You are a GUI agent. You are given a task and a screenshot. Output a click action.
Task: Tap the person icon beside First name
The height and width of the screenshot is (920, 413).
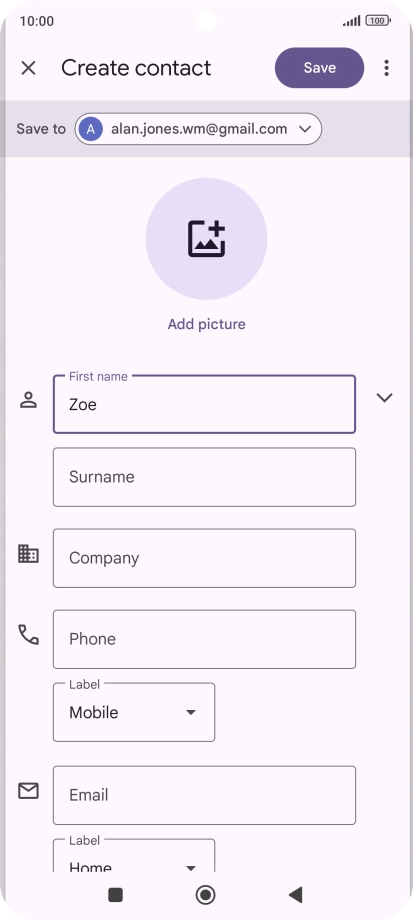click(28, 400)
